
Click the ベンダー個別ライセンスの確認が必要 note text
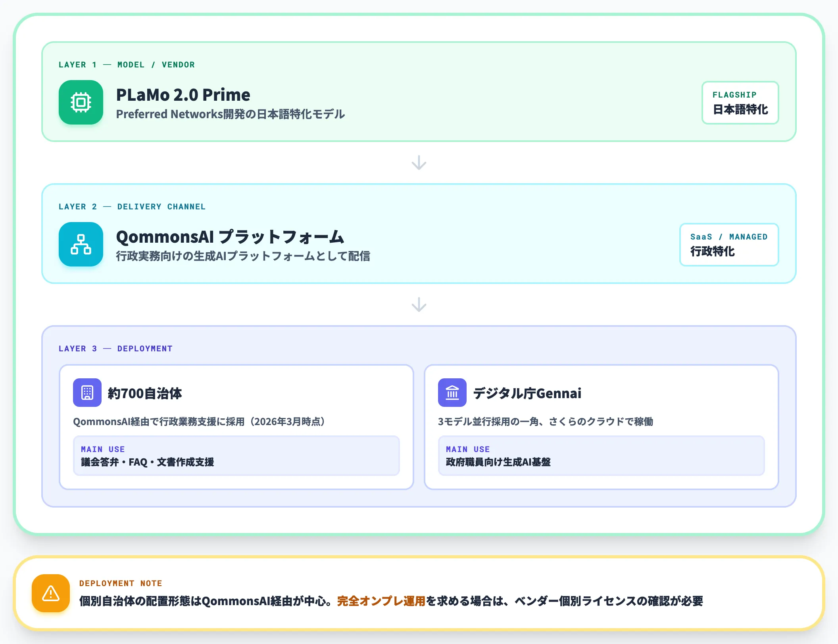pyautogui.click(x=609, y=601)
